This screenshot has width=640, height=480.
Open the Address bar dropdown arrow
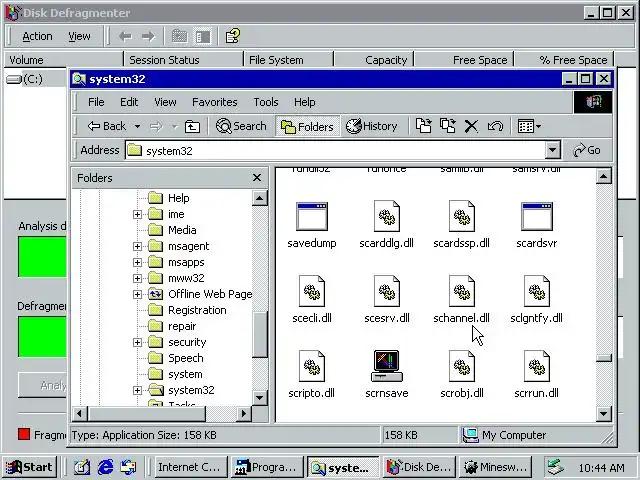click(552, 150)
